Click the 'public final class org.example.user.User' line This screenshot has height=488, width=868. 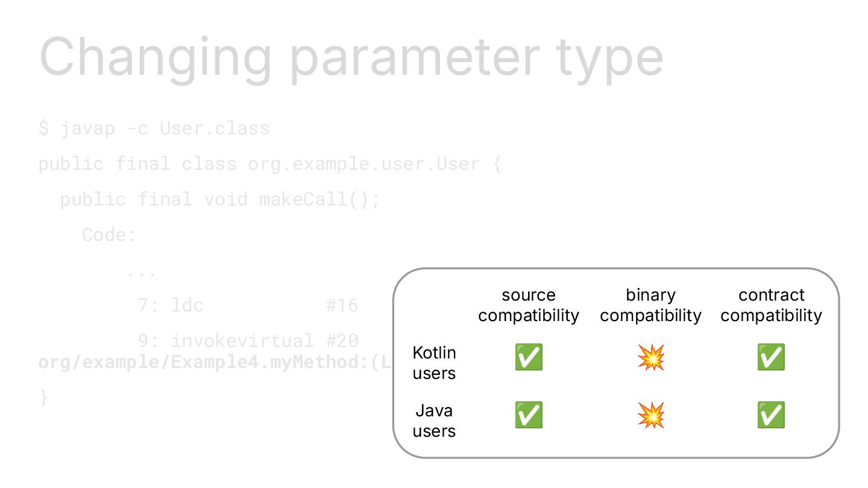tap(269, 164)
